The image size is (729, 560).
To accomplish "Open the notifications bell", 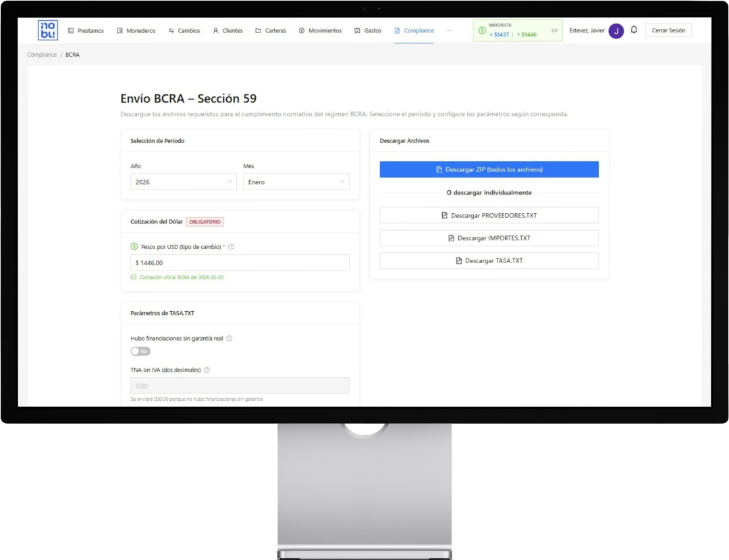I will 634,30.
